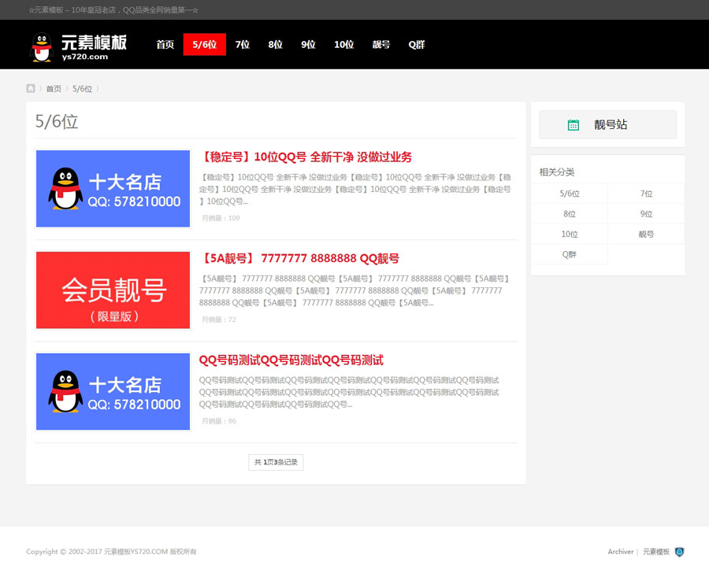Click 首页 breadcrumb link
This screenshot has height=588, width=709.
point(54,89)
